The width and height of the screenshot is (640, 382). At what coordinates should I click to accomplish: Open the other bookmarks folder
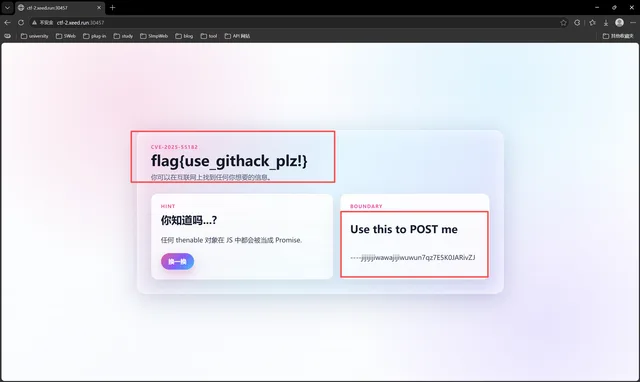[618, 36]
